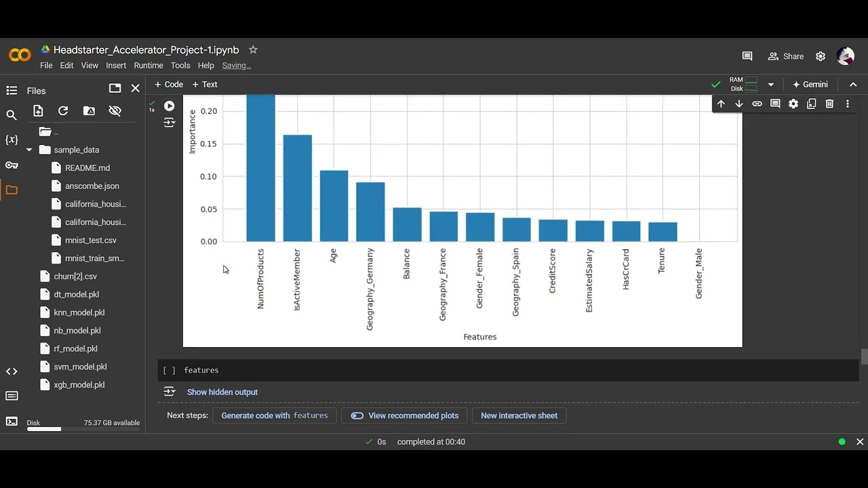Open the file browser in new window
Image resolution: width=868 pixels, height=488 pixels.
pos(115,88)
